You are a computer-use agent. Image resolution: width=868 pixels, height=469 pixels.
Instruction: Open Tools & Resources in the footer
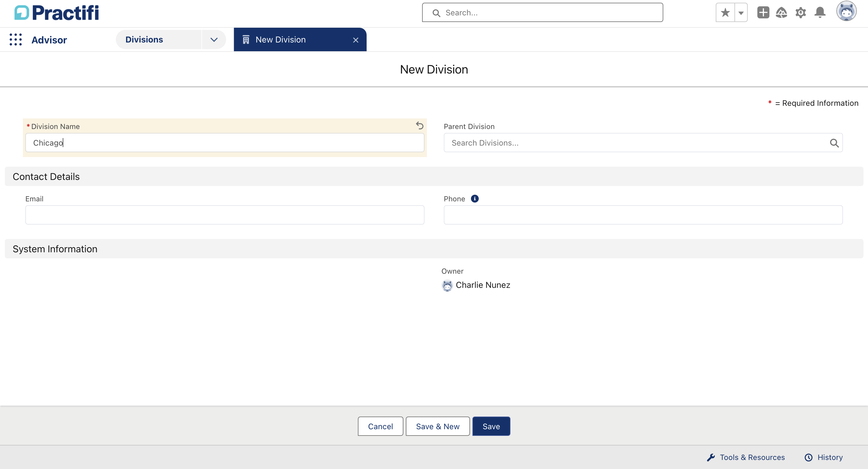click(753, 457)
